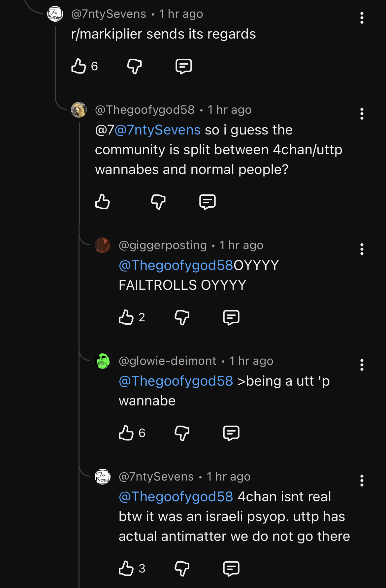The image size is (386, 588).
Task: Reply to Thegoofygod58's community split comment
Action: (208, 202)
